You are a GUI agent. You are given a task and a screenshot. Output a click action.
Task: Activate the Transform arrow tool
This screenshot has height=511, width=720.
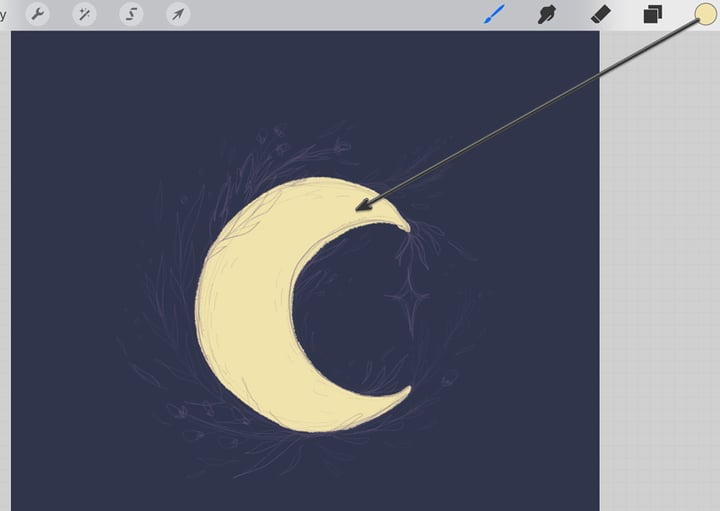178,14
